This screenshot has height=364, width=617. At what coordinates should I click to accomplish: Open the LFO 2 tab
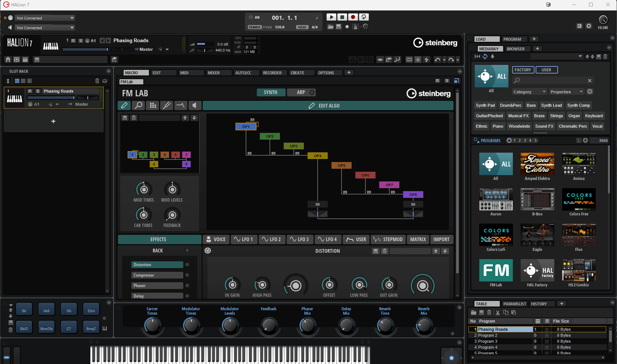[x=271, y=239]
